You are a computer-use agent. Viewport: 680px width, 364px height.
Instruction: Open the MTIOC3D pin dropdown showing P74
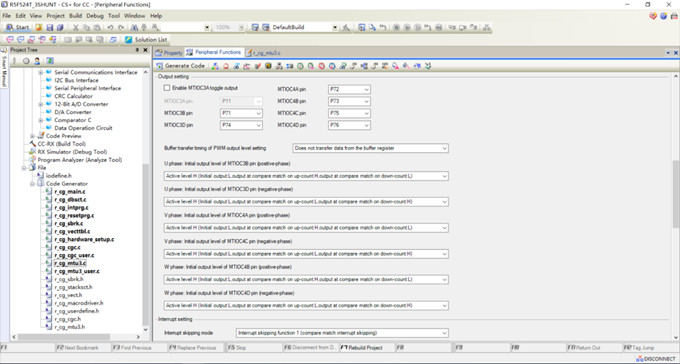point(241,125)
